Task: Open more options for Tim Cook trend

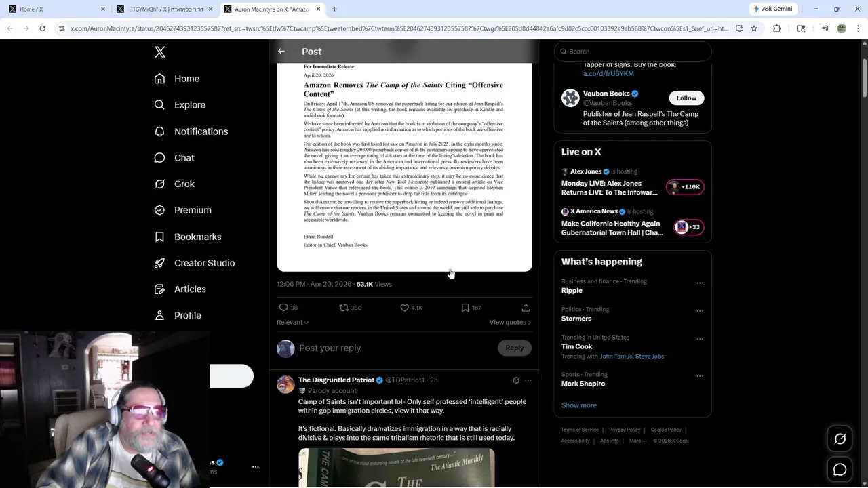Action: pyautogui.click(x=700, y=340)
